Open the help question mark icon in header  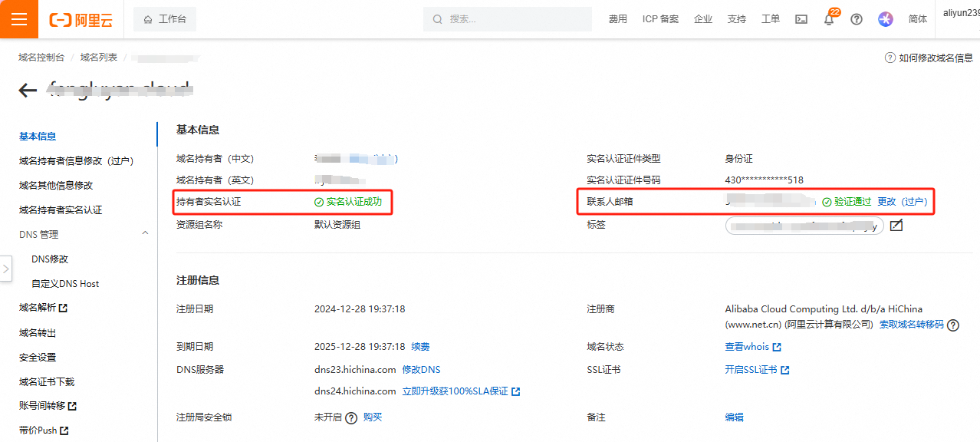click(857, 19)
